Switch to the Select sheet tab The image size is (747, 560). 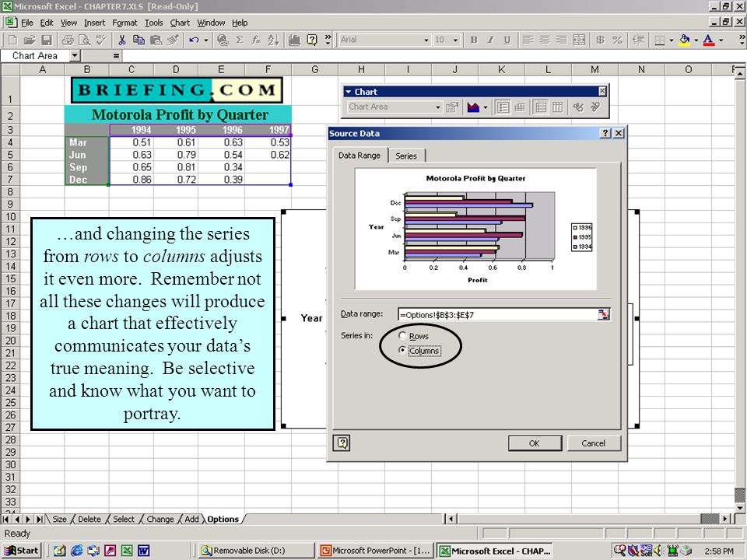click(124, 519)
